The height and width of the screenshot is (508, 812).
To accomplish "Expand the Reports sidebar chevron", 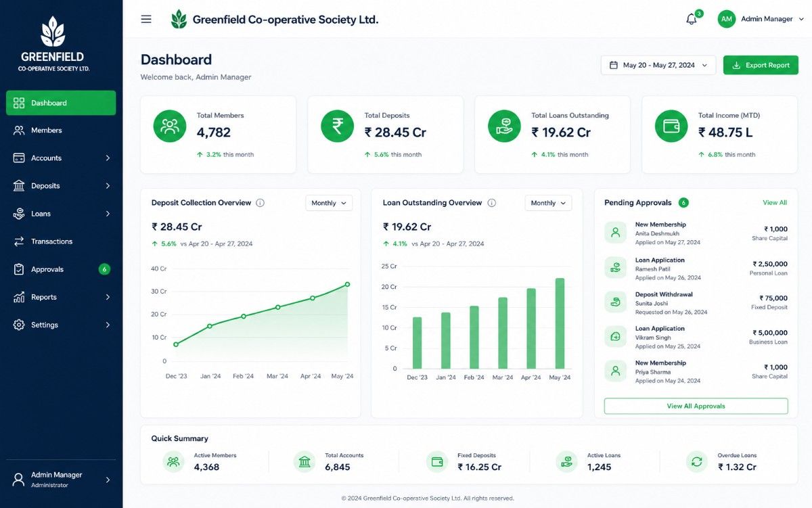I will (x=108, y=297).
